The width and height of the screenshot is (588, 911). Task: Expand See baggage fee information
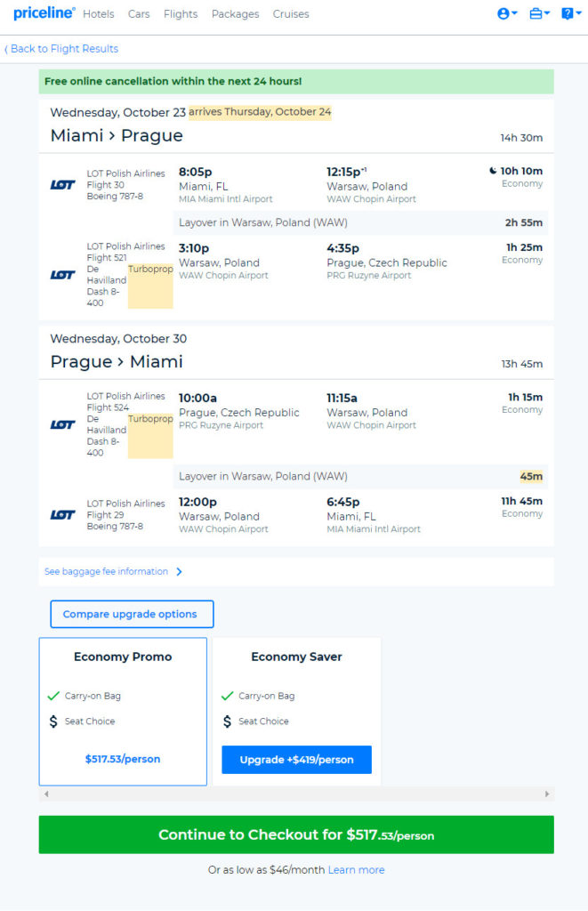tap(113, 572)
